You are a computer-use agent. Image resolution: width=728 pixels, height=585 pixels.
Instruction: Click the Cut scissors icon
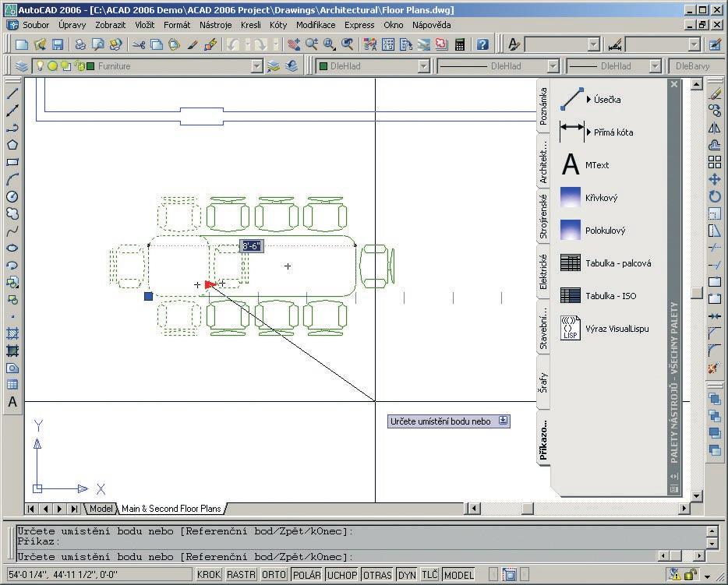click(x=139, y=44)
